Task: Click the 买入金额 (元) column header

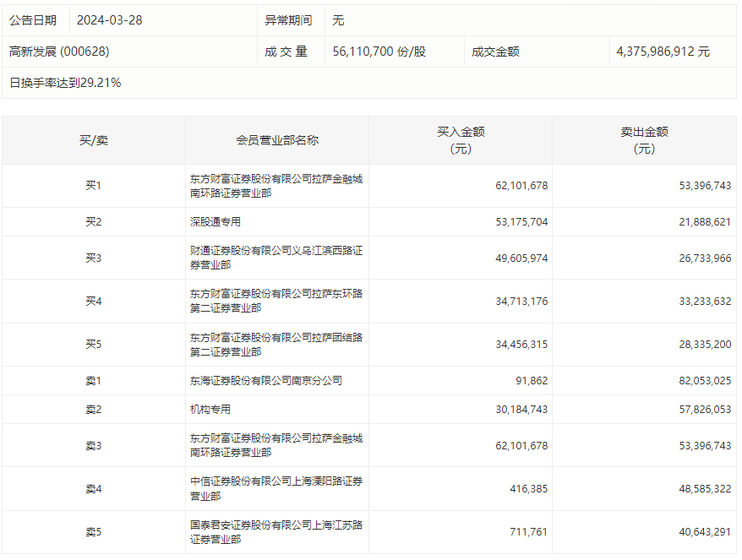Action: pyautogui.click(x=461, y=140)
